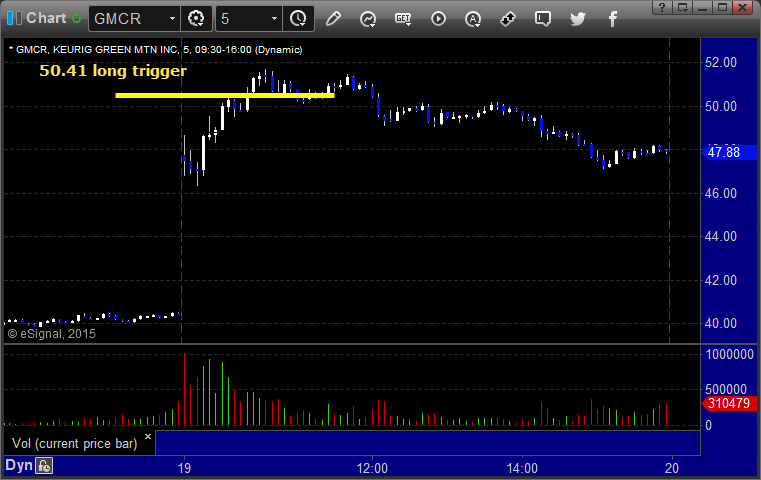The image size is (761, 480).
Task: Open the circled A alerts icon
Action: (473, 19)
